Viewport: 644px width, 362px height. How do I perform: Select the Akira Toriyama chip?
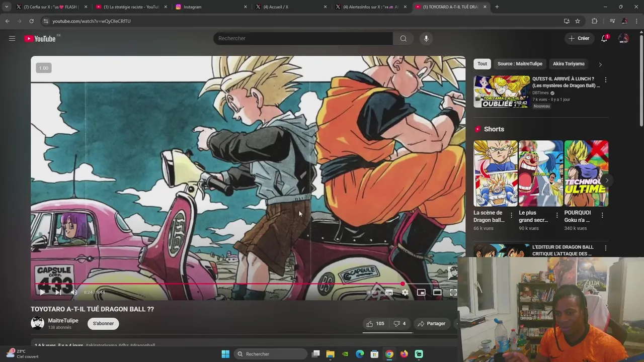coord(569,64)
